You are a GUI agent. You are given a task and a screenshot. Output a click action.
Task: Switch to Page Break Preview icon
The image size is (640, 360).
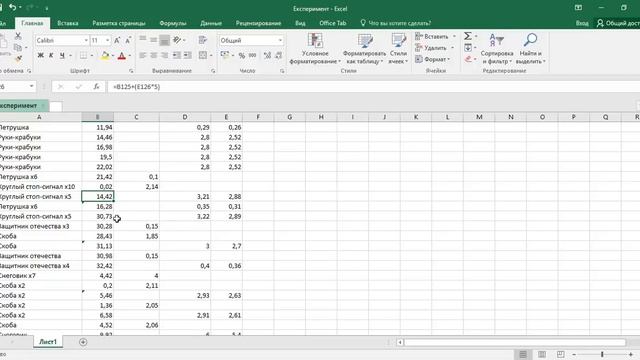pos(560,354)
